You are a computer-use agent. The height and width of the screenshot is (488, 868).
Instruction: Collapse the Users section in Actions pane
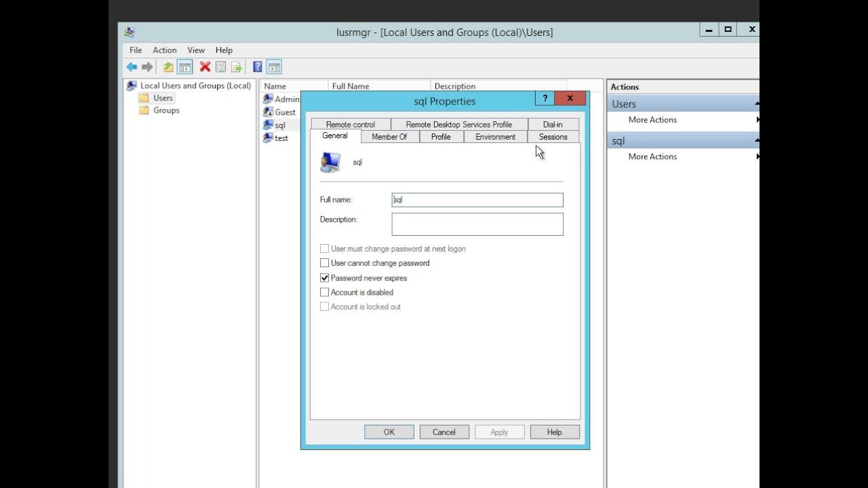(756, 104)
